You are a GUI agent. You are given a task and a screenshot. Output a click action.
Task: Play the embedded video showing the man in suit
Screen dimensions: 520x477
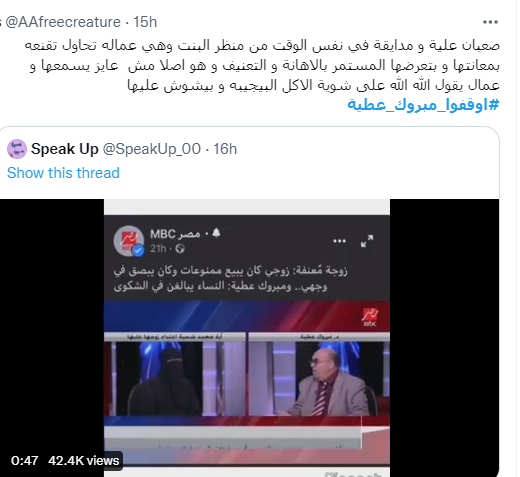pyautogui.click(x=319, y=378)
